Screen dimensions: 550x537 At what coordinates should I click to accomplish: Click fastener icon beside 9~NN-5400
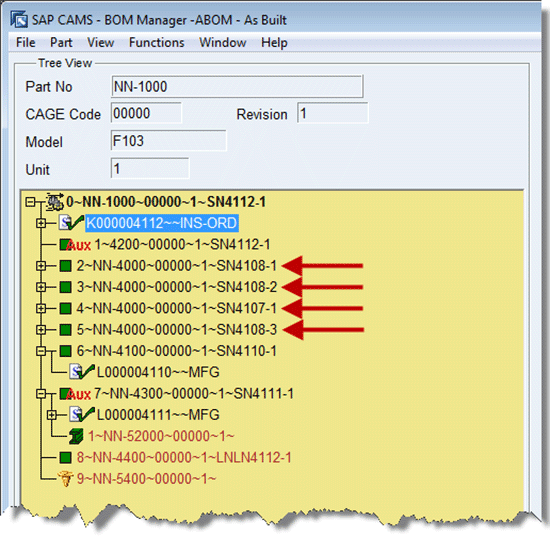tap(65, 479)
